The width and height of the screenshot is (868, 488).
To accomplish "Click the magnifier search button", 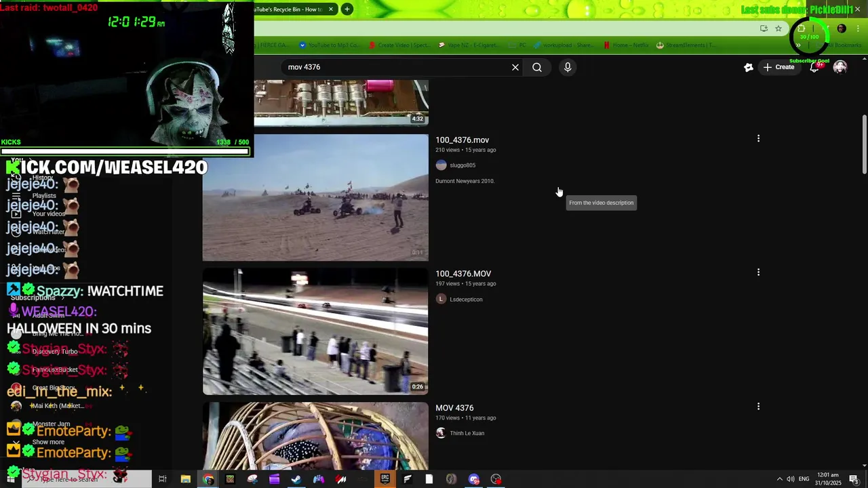I will click(x=537, y=67).
